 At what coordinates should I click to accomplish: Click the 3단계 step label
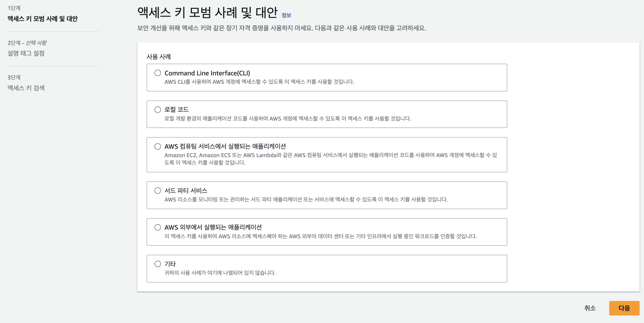(14, 77)
